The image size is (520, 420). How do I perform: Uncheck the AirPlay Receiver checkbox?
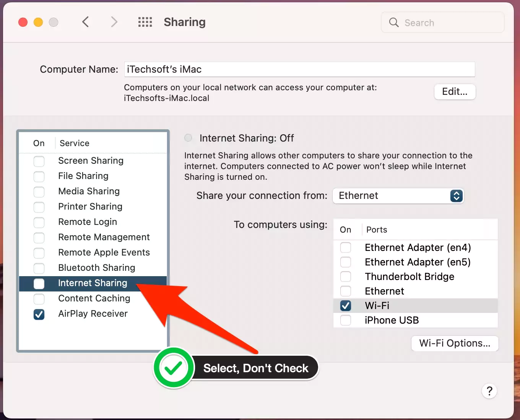[x=39, y=314]
